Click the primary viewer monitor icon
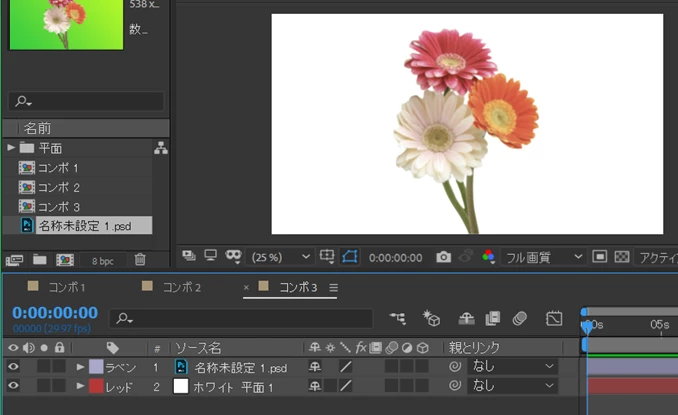 coord(211,256)
